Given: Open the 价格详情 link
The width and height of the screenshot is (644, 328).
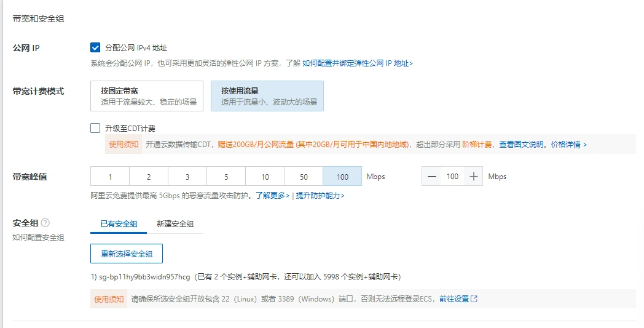Looking at the screenshot, I should [x=568, y=145].
